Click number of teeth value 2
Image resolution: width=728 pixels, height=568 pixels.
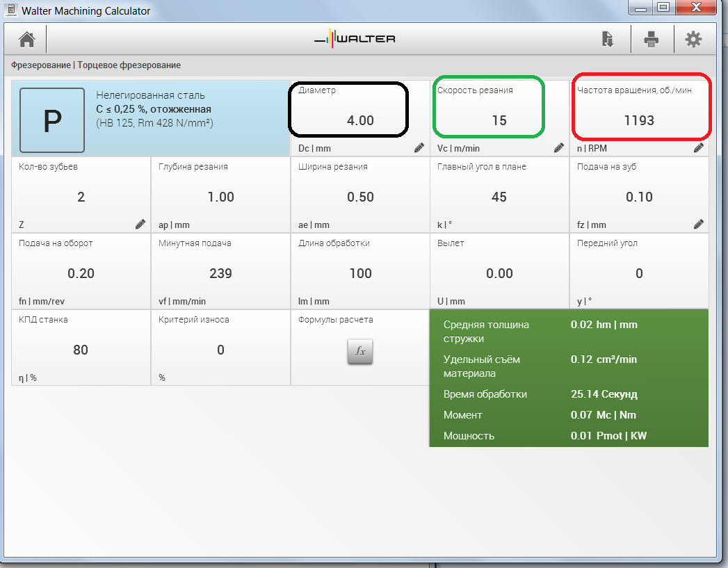coord(81,197)
